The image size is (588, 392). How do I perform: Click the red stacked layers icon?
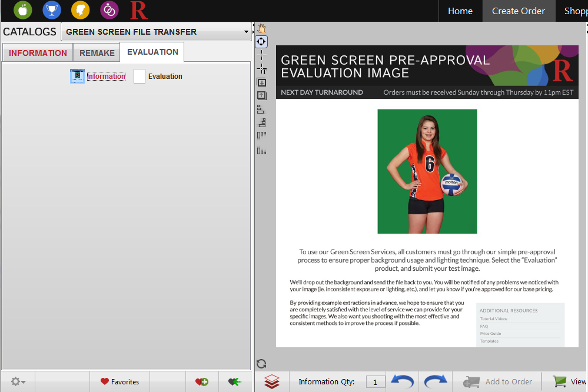pyautogui.click(x=272, y=381)
